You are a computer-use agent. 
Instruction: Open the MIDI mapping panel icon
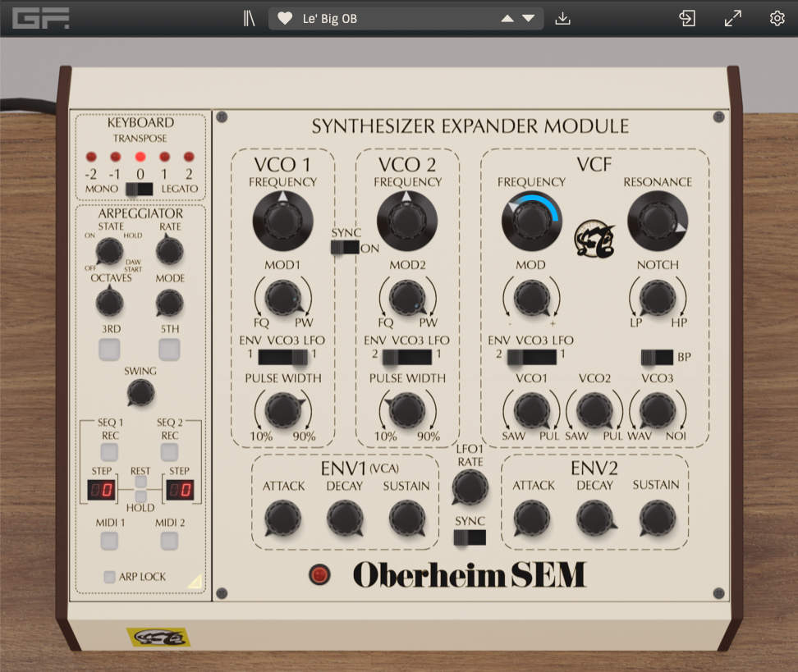click(686, 17)
